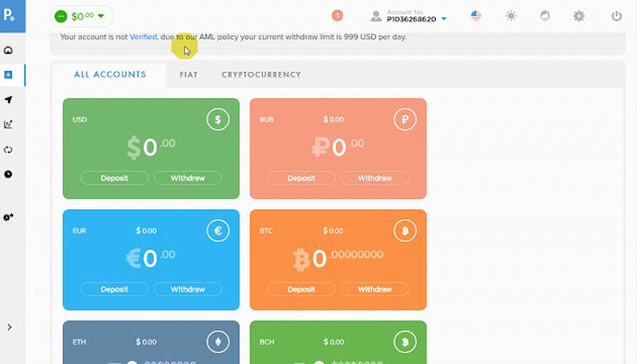Open the dashboard icon in the sidebar

click(x=8, y=51)
